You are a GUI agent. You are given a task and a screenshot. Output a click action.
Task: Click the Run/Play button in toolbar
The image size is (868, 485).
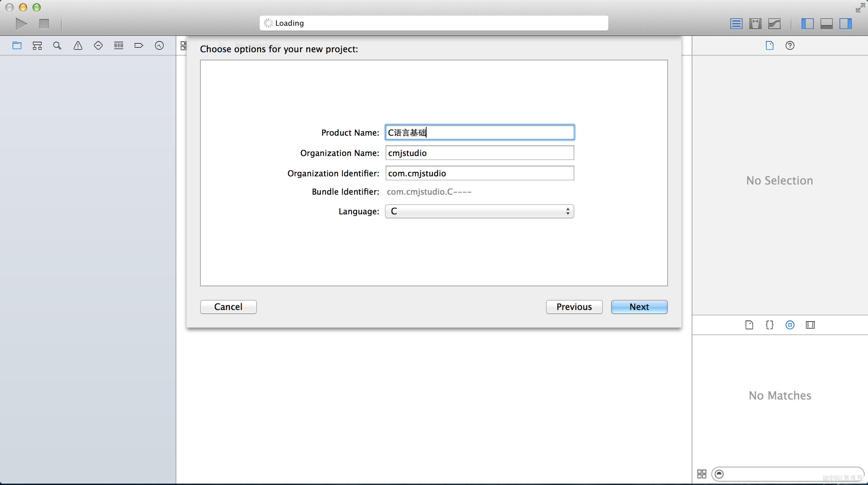pyautogui.click(x=21, y=23)
